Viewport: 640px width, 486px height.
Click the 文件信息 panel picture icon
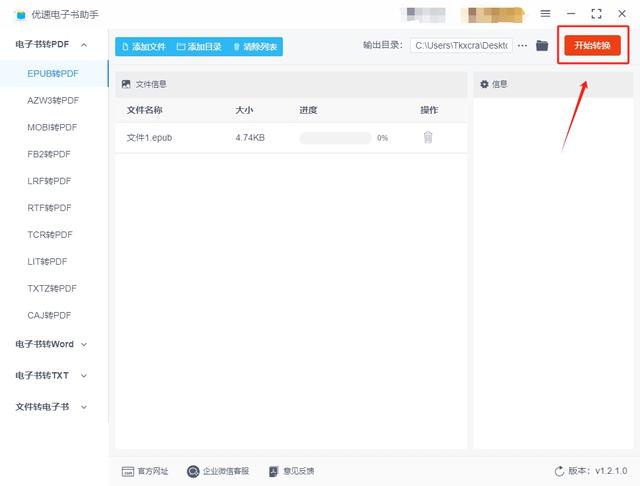tap(126, 84)
